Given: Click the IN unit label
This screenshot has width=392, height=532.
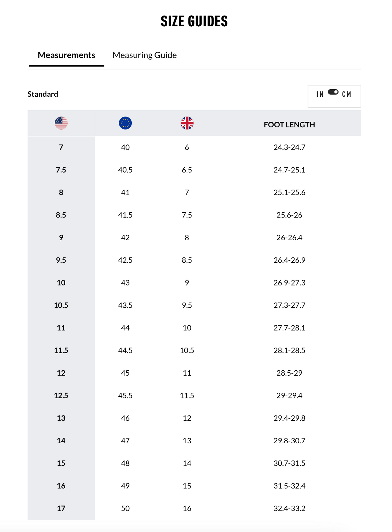Looking at the screenshot, I should [x=320, y=94].
